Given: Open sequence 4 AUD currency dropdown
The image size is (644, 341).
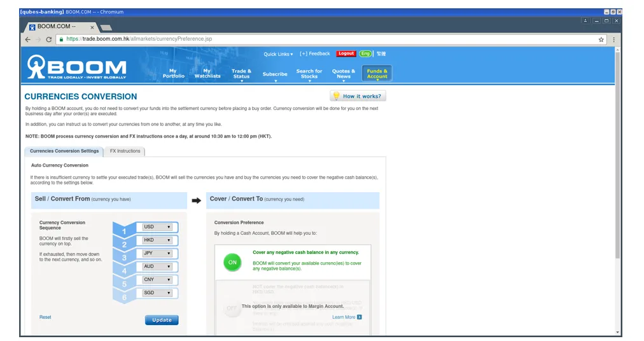Looking at the screenshot, I should click(x=157, y=266).
